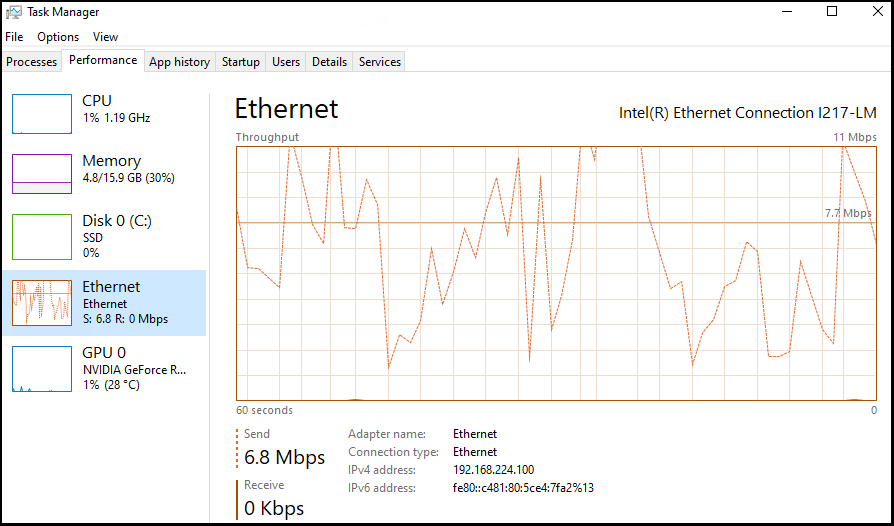Switch to the Details tab
The height and width of the screenshot is (526, 894).
pyautogui.click(x=329, y=62)
